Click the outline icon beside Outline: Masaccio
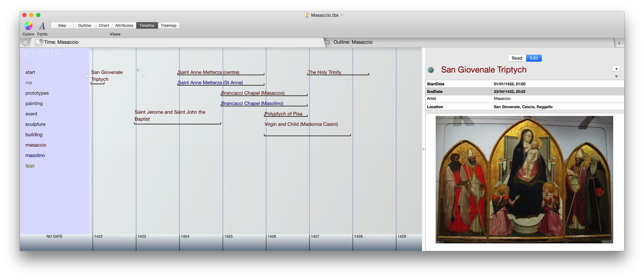 tap(328, 42)
